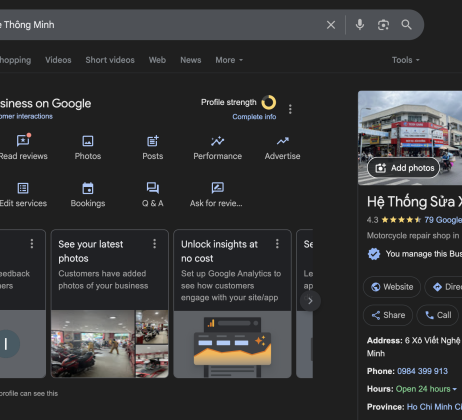Open business profile three-dot menu

[x=290, y=109]
